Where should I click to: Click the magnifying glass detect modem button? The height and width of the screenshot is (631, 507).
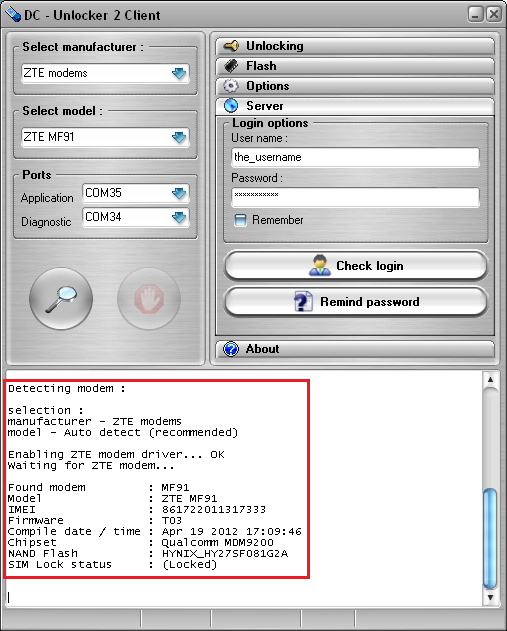pos(61,299)
